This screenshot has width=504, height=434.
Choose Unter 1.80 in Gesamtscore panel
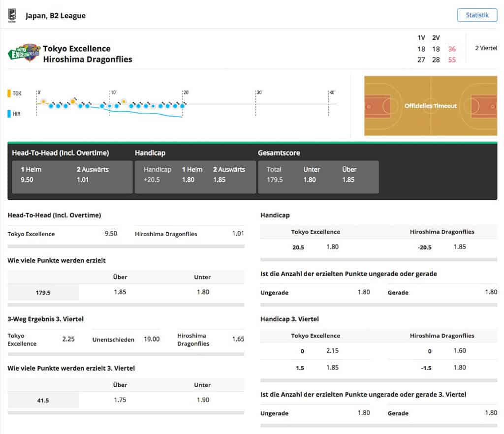click(x=312, y=174)
